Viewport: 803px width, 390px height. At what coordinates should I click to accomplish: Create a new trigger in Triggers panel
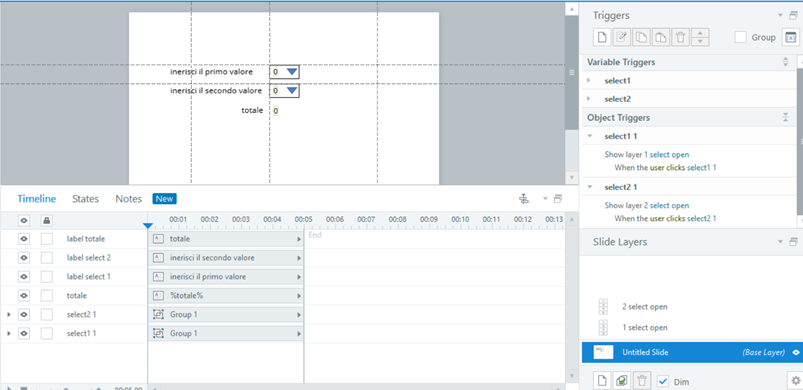(602, 37)
